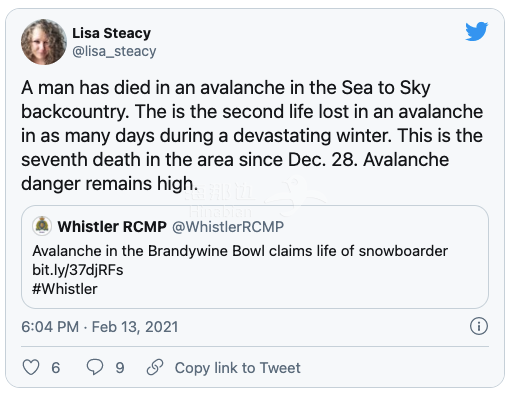Click Lisa Steacy's profile photo
514x397 pixels.
click(44, 42)
